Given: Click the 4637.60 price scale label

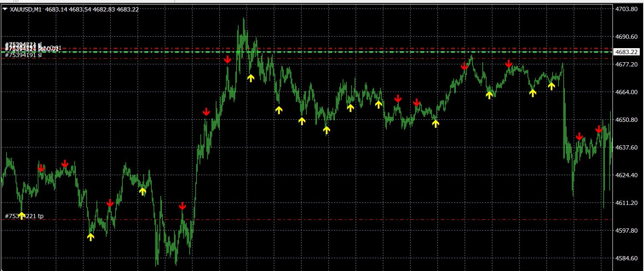Looking at the screenshot, I should pyautogui.click(x=626, y=147).
